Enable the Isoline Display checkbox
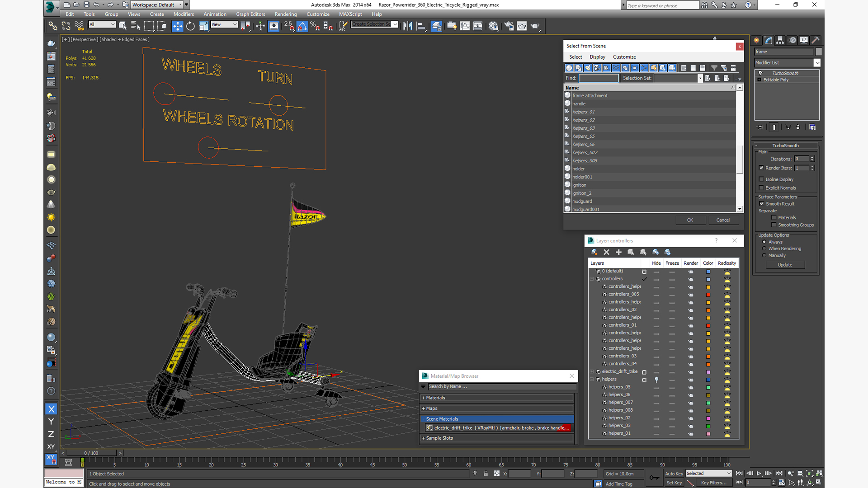The width and height of the screenshot is (868, 488). coord(761,179)
